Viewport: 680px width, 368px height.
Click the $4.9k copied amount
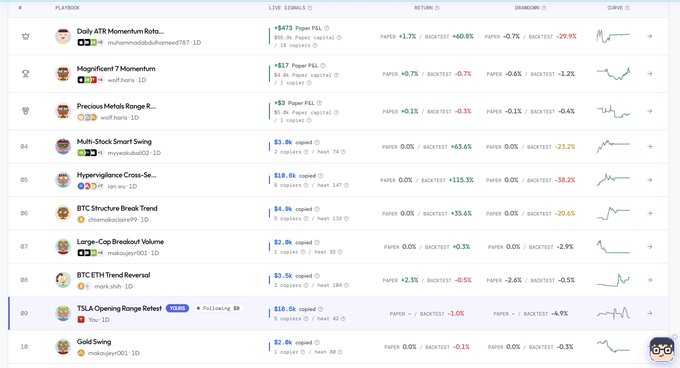283,209
